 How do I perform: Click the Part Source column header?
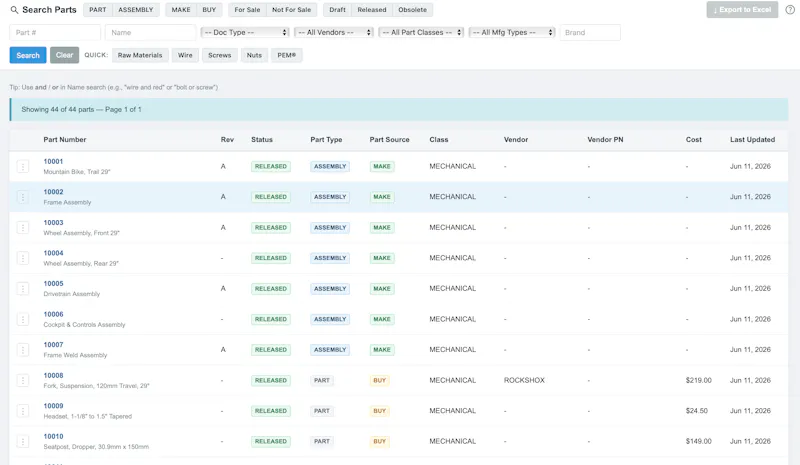(x=389, y=139)
